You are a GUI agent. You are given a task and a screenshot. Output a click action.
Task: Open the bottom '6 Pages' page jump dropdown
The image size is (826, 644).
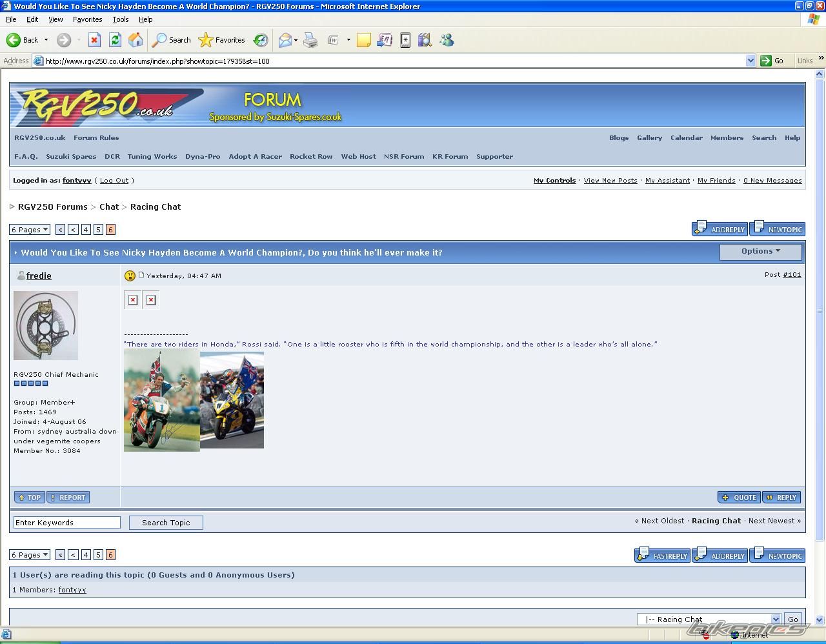tap(30, 555)
